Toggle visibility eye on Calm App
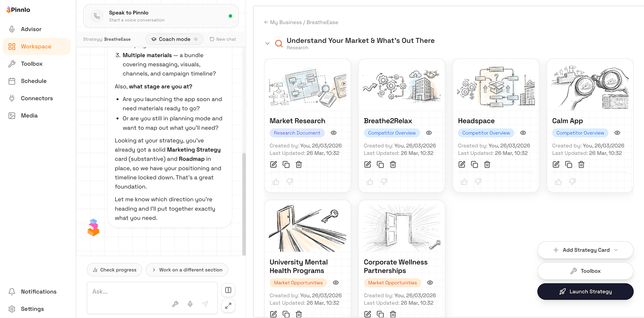644x318 pixels. tap(617, 133)
